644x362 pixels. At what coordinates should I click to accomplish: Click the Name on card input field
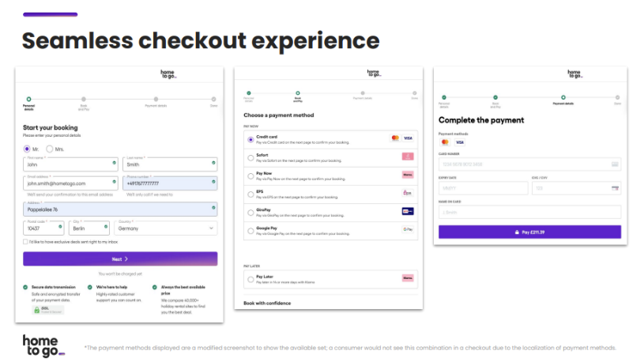point(529,212)
